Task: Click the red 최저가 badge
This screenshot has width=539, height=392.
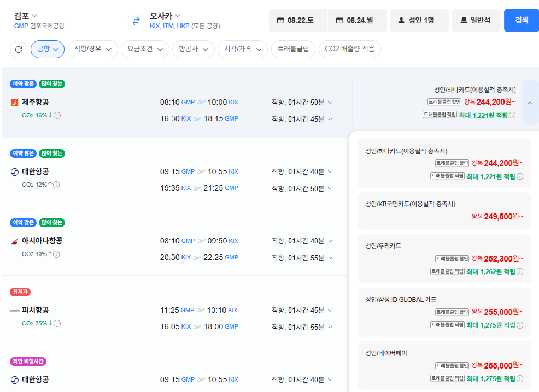Action: 20,292
